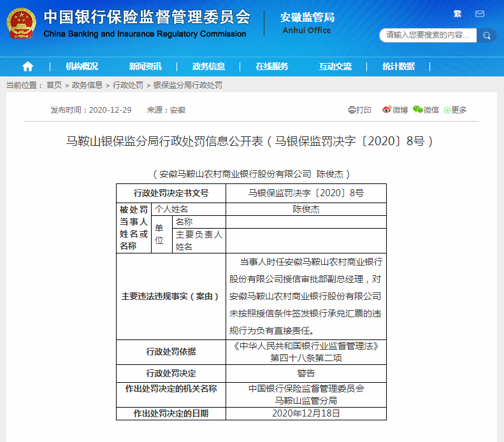
Task: Click the 马鞍山监管分局 authority cell
Action: [306, 395]
